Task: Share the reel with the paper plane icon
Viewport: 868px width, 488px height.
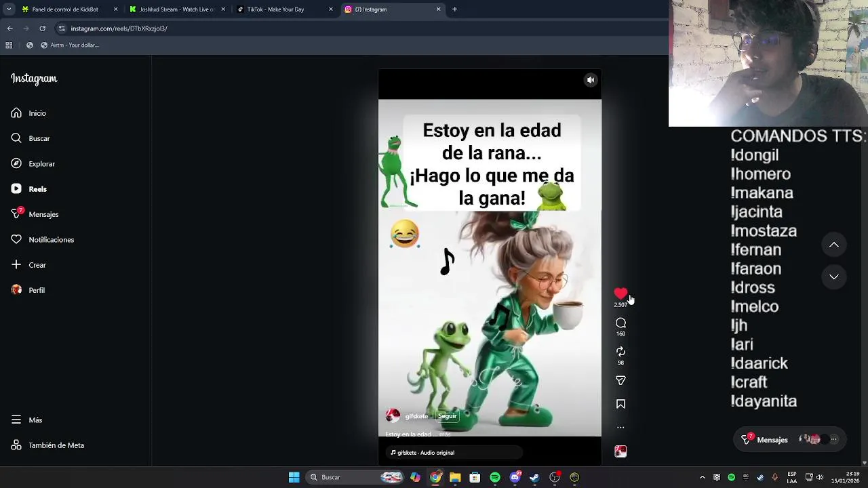Action: 620,381
